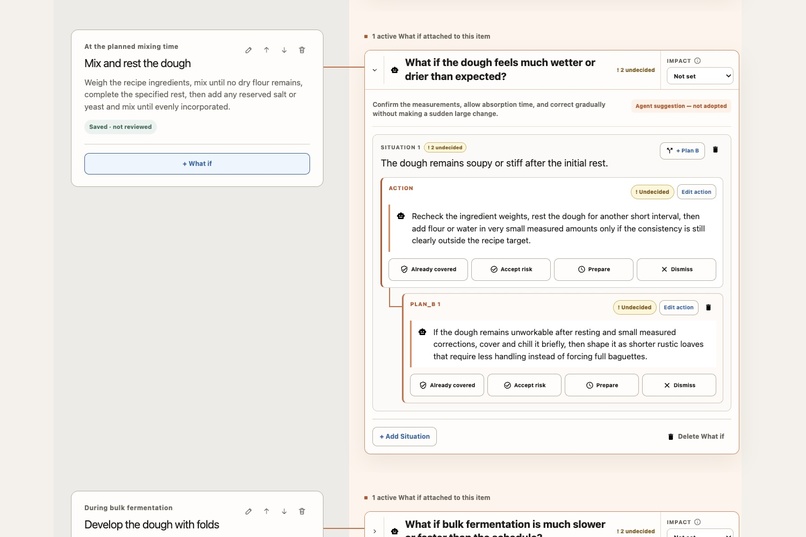Add a What if to 'Mix and rest the dough'

point(197,164)
